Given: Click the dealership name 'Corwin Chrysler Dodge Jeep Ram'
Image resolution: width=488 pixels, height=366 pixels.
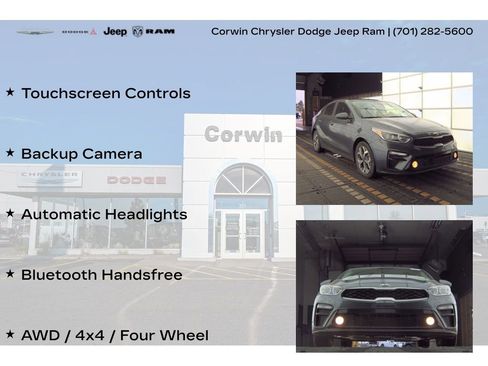Looking at the screenshot, I should click(298, 31).
